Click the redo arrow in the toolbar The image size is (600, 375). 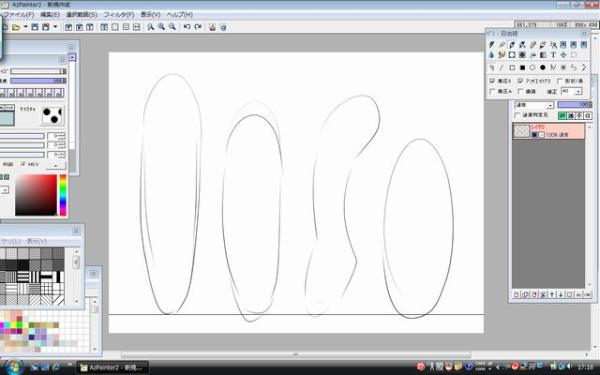pos(198,27)
